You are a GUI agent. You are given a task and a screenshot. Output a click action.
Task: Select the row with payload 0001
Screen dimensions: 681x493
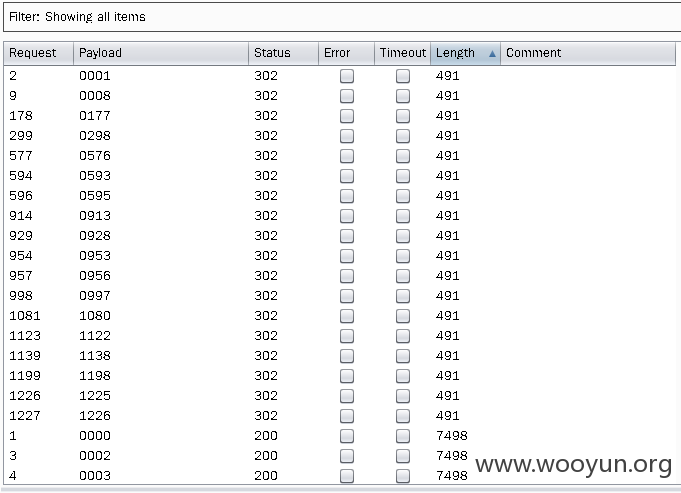pos(340,76)
